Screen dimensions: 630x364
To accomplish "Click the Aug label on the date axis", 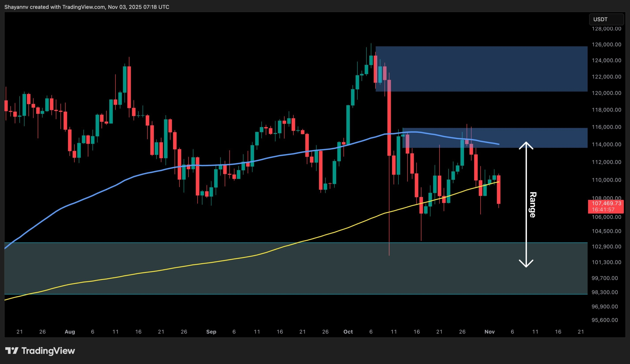I will [70, 332].
